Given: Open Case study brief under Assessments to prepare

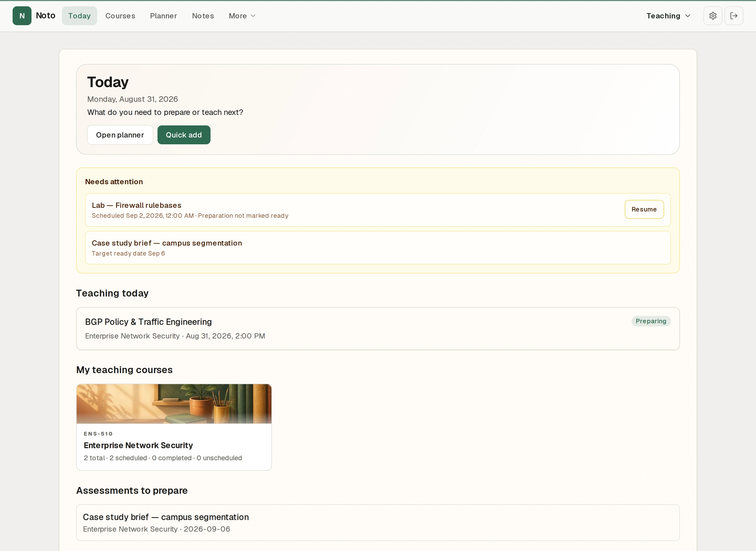Looking at the screenshot, I should pyautogui.click(x=378, y=522).
